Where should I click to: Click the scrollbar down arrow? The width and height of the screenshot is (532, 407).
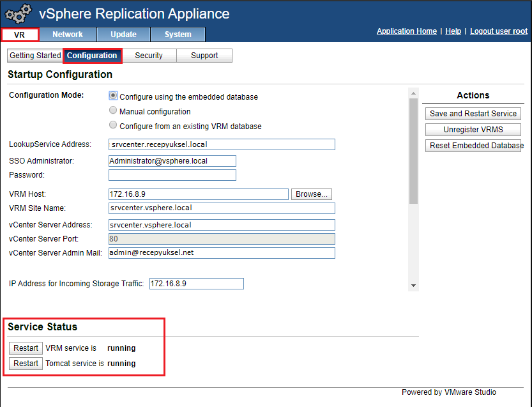tap(413, 286)
